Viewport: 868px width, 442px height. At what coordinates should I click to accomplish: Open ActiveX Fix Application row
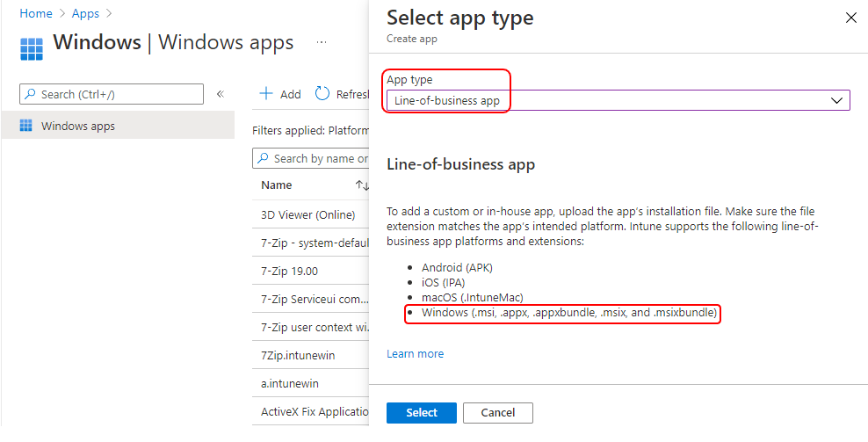tap(310, 412)
